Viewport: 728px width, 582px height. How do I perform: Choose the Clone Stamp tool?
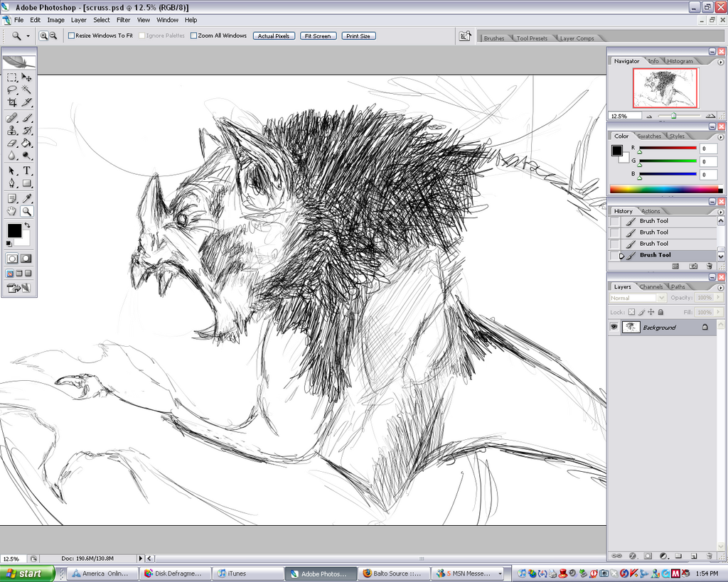pyautogui.click(x=12, y=131)
